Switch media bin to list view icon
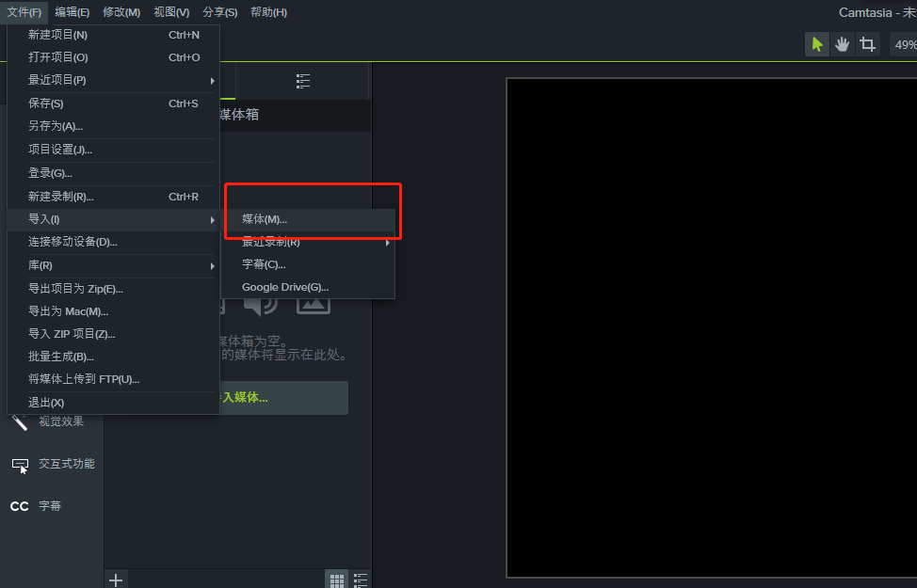The image size is (917, 588). [x=360, y=580]
